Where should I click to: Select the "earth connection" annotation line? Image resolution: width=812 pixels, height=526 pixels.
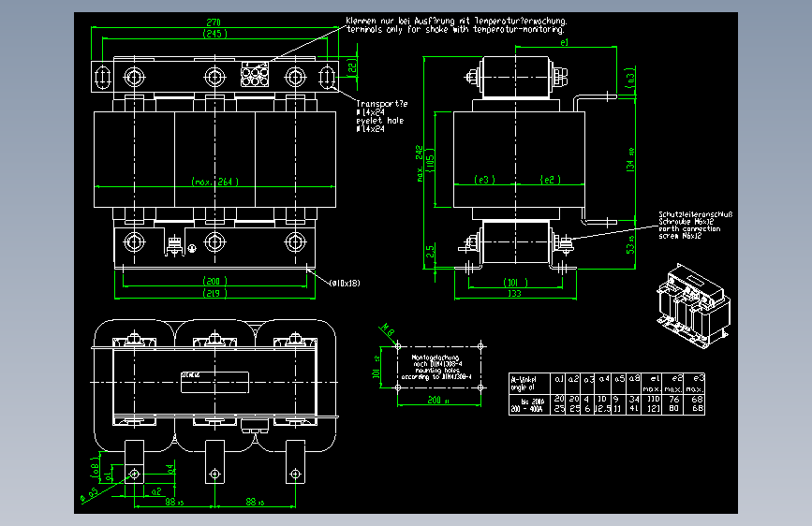click(x=689, y=228)
